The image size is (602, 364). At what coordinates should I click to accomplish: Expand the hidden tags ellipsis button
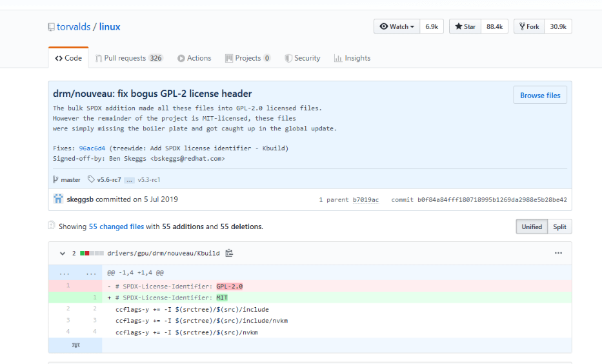130,180
